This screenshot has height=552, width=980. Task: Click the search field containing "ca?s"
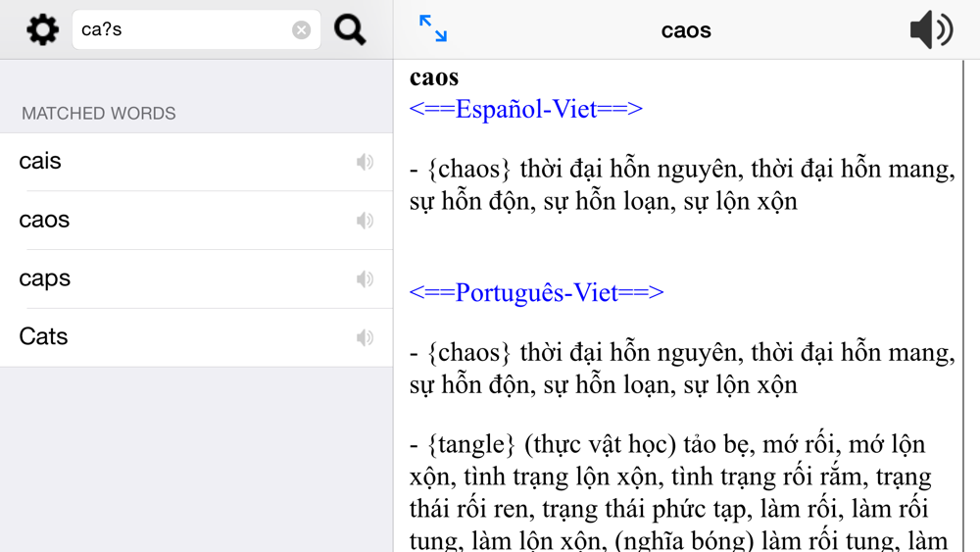click(x=181, y=30)
